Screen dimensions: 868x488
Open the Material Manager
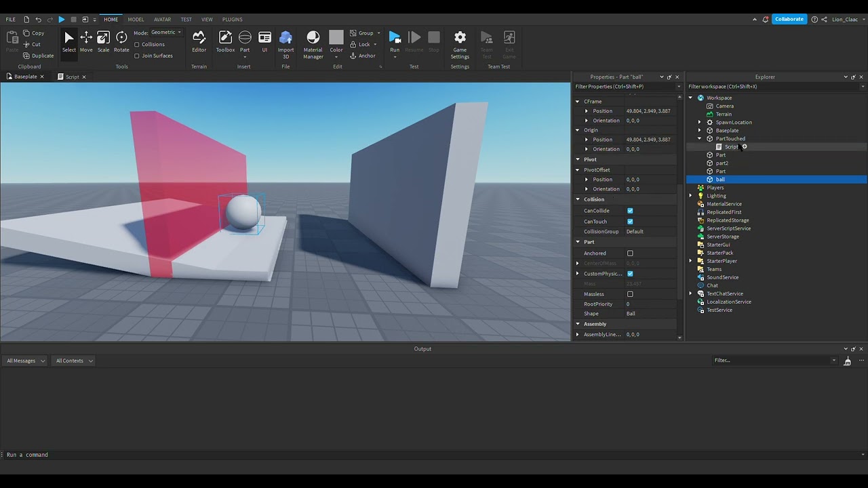[x=313, y=43]
